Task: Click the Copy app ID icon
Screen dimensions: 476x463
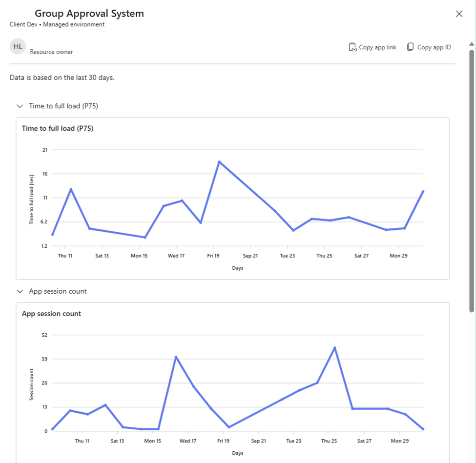Action: (x=410, y=47)
